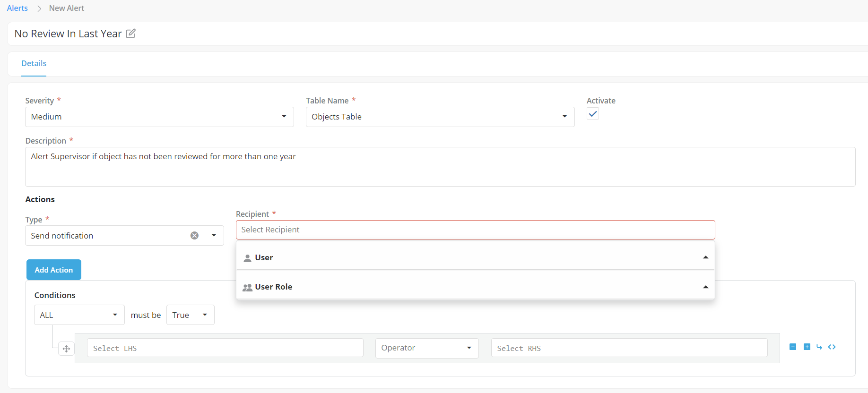868x393 pixels.
Task: Open the Severity dropdown
Action: coord(159,117)
